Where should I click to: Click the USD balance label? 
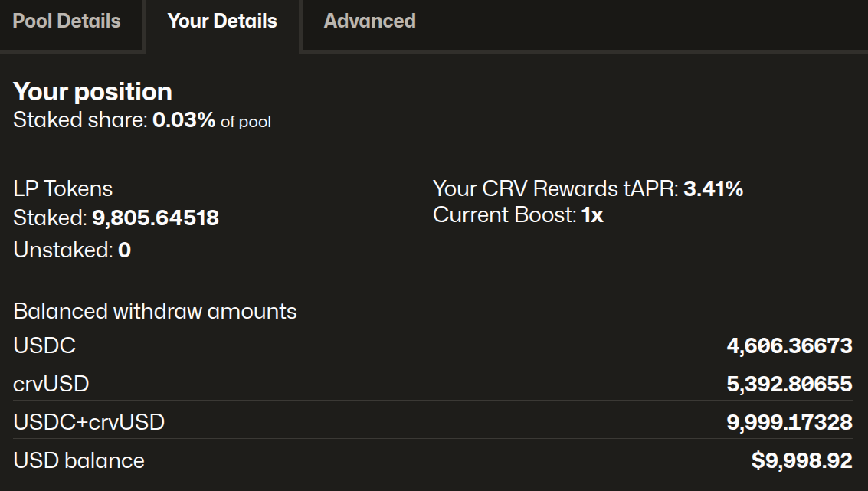(x=79, y=460)
